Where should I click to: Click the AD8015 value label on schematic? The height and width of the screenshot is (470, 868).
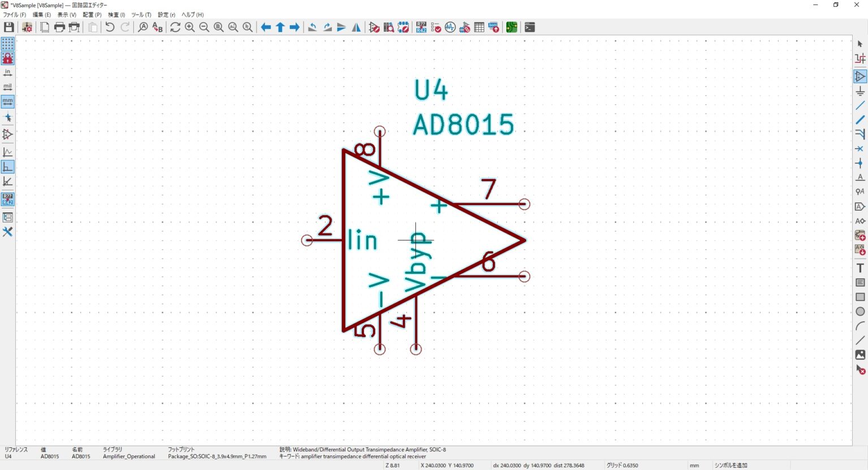pyautogui.click(x=463, y=125)
